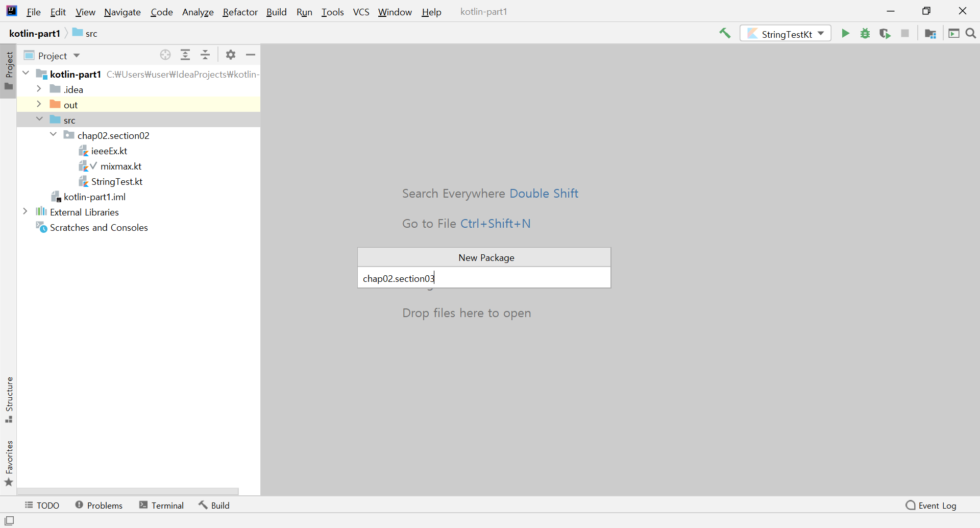Open the Event Log
Viewport: 980px width, 528px height.
(931, 506)
